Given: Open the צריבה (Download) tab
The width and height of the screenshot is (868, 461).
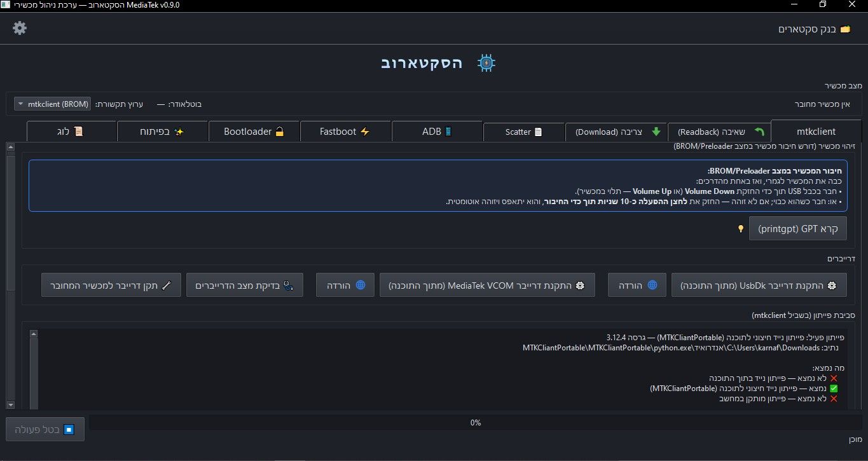Looking at the screenshot, I should coord(616,132).
